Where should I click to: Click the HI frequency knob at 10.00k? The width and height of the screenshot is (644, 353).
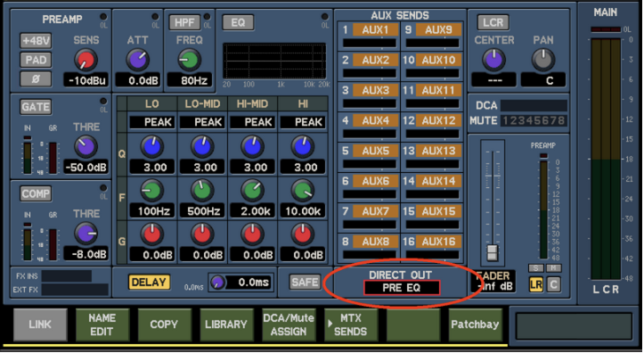coord(303,190)
